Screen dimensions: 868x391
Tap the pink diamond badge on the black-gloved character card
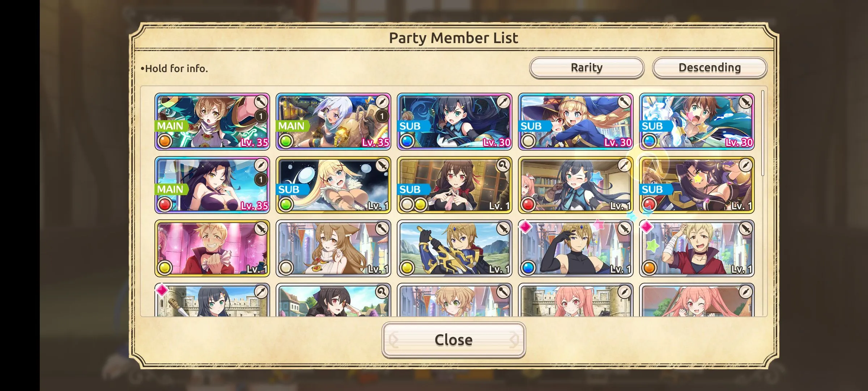(525, 227)
